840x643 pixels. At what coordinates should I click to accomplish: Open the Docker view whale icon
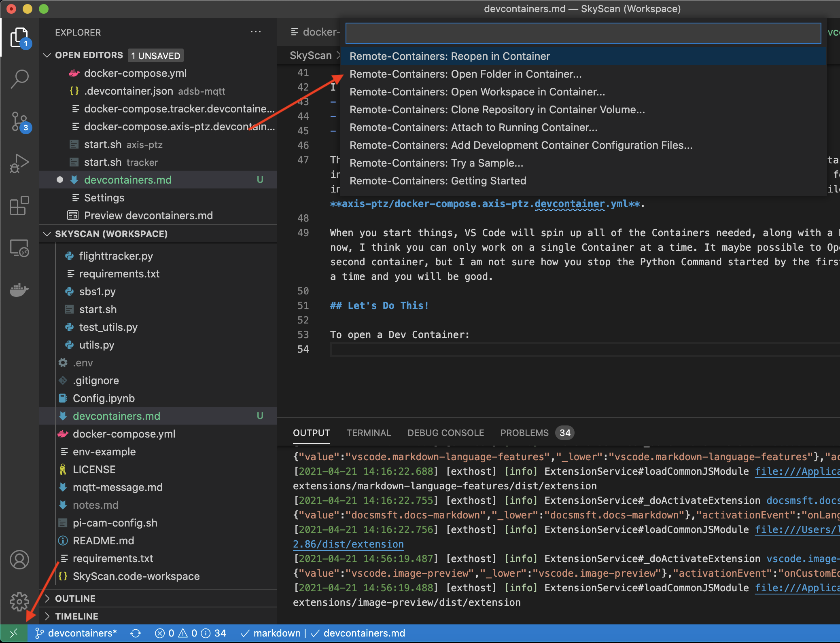(19, 290)
